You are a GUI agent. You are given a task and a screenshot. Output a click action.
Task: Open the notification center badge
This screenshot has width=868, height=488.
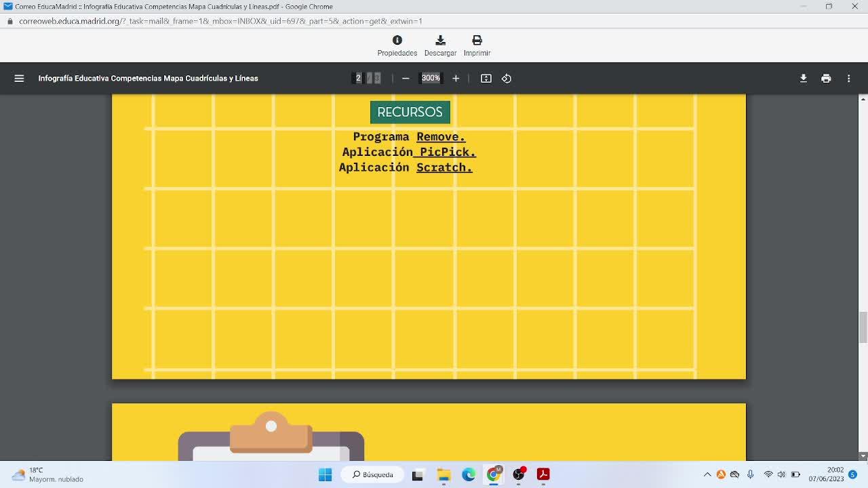[x=852, y=474]
